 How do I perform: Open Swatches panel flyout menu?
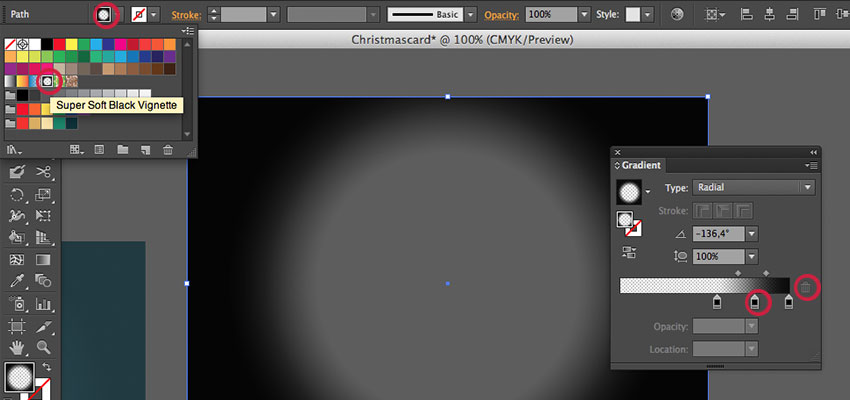(x=188, y=31)
